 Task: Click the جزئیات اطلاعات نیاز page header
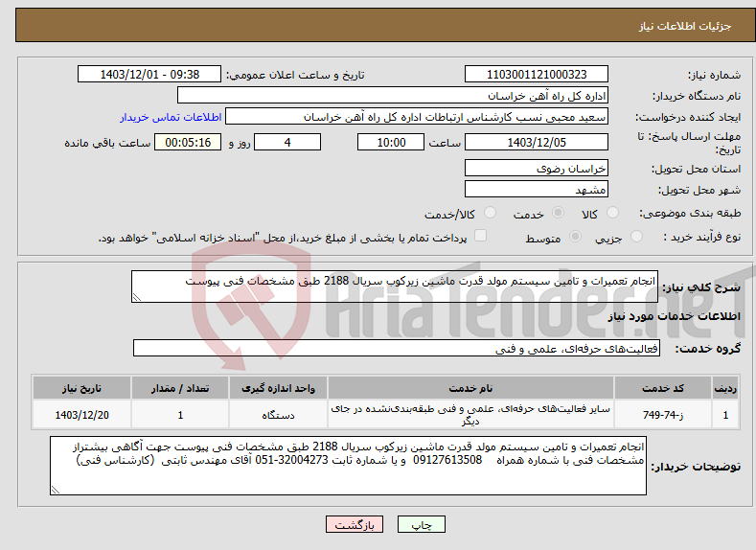point(685,26)
